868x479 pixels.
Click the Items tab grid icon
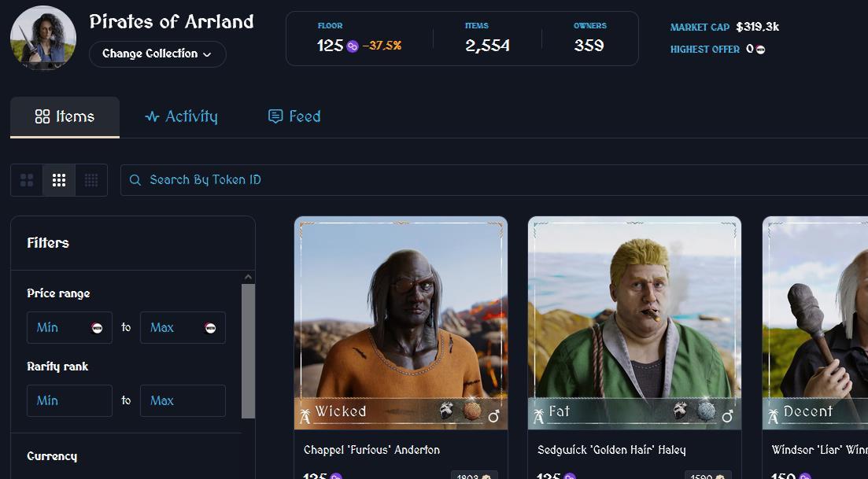[42, 116]
